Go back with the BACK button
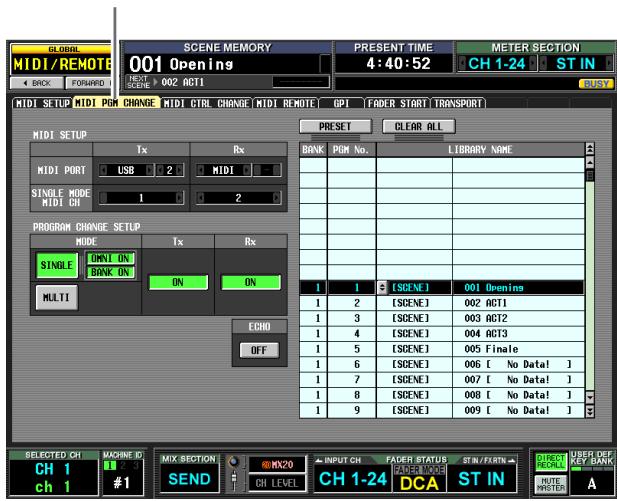The image size is (617, 501). point(37,83)
